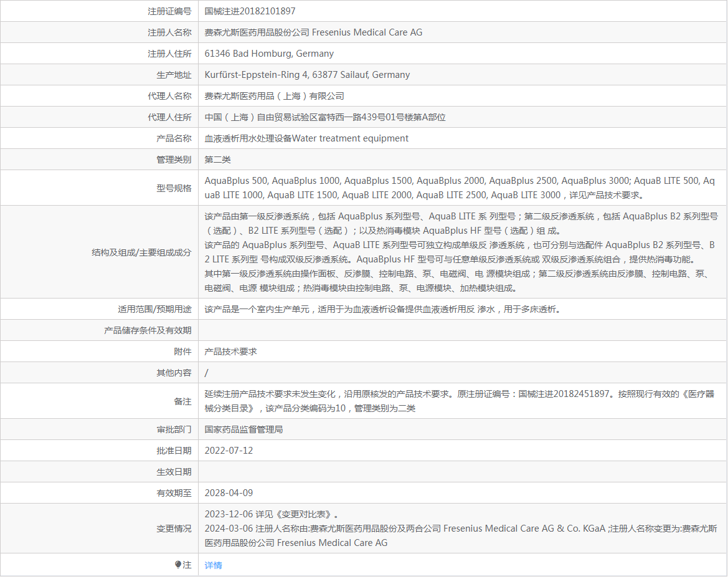Select the address 61346 Bad Homburg, Germany
Screen dimensions: 728x579
click(269, 54)
